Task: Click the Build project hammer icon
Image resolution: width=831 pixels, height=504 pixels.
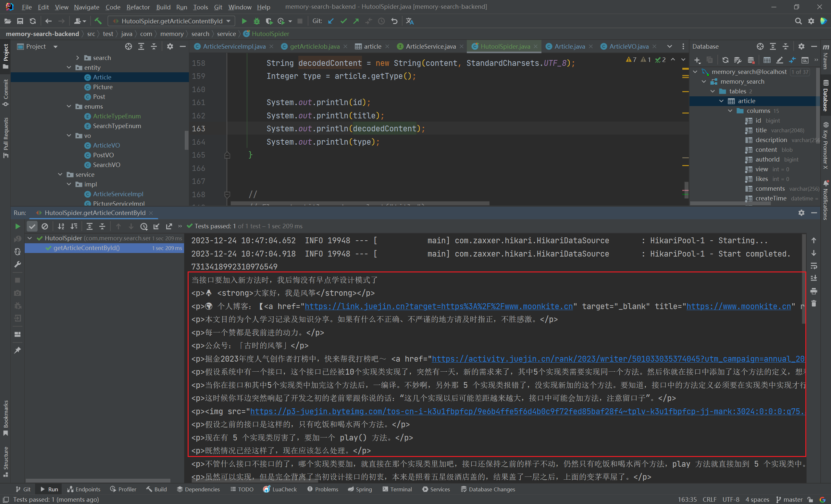Action: [x=98, y=21]
